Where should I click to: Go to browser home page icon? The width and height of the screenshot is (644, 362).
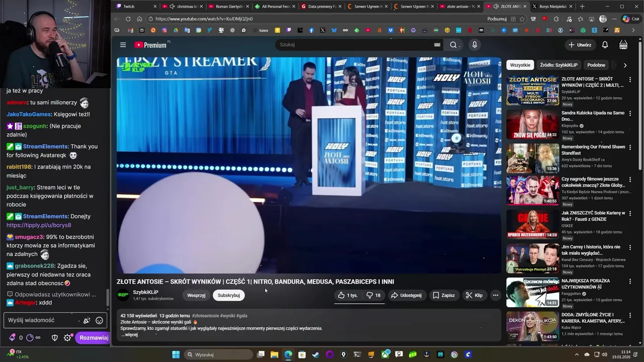139,19
